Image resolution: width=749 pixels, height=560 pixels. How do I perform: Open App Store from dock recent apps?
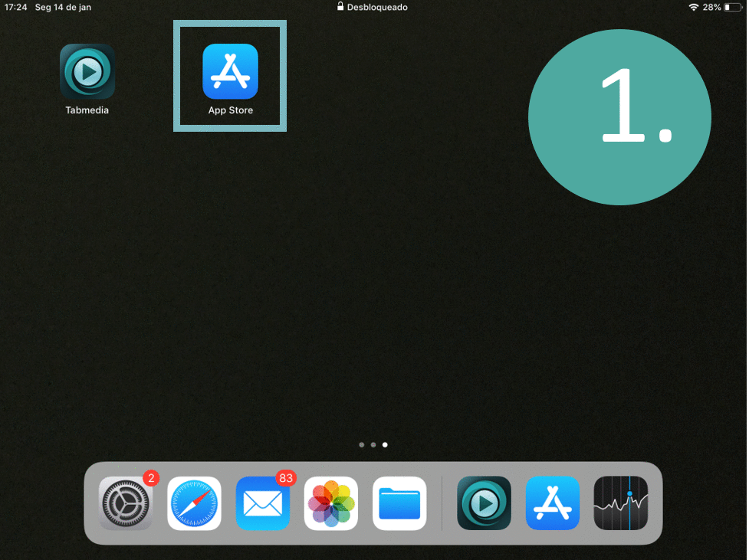553,503
